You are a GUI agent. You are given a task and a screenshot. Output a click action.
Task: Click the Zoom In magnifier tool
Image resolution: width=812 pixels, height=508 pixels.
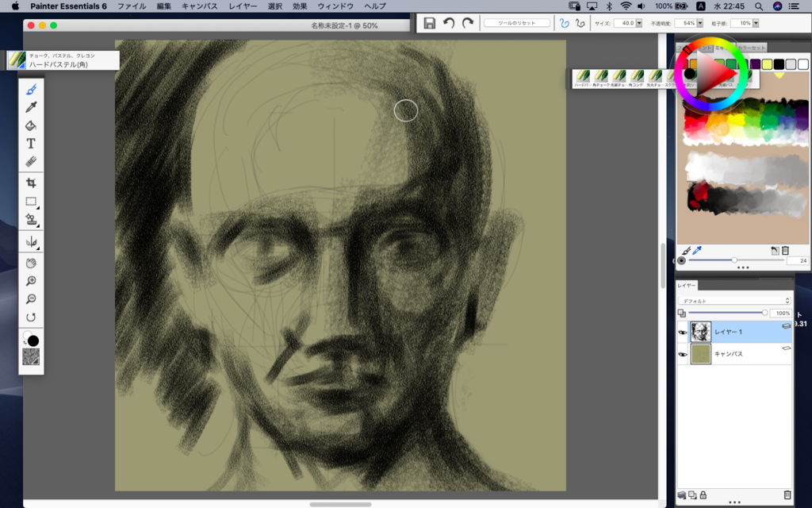pyautogui.click(x=31, y=281)
